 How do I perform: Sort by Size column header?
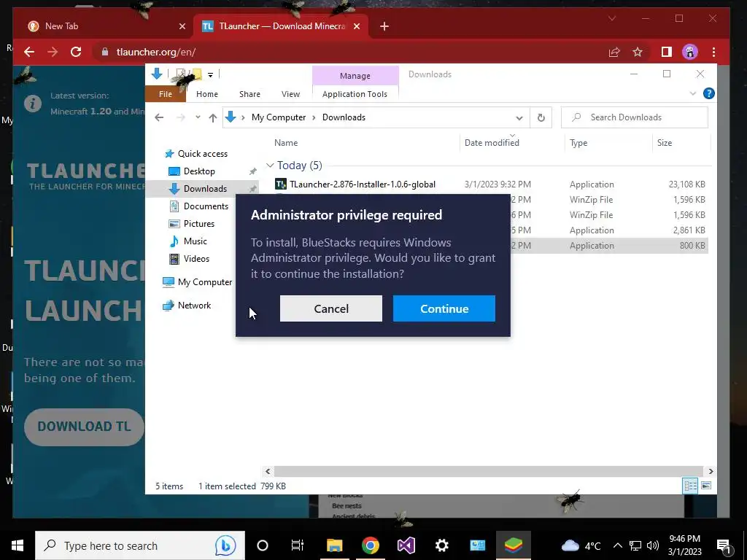click(x=664, y=143)
